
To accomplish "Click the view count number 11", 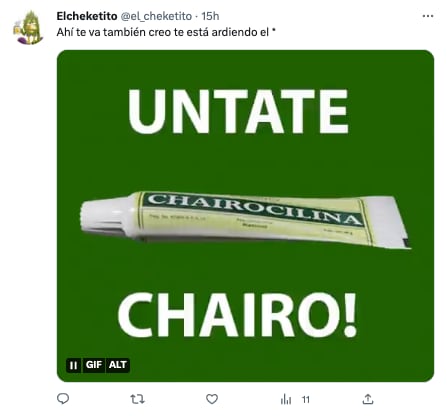I will (306, 399).
